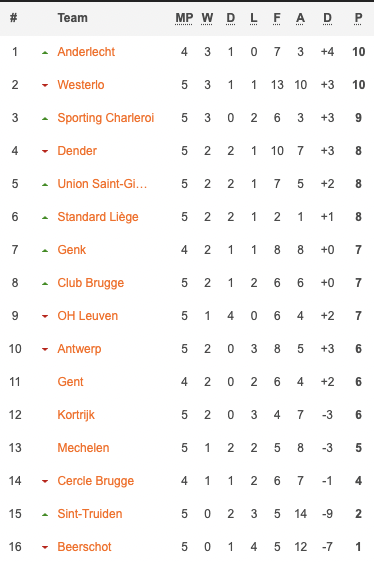
Task: Click the red down arrow beside Dender
Action: pos(45,151)
